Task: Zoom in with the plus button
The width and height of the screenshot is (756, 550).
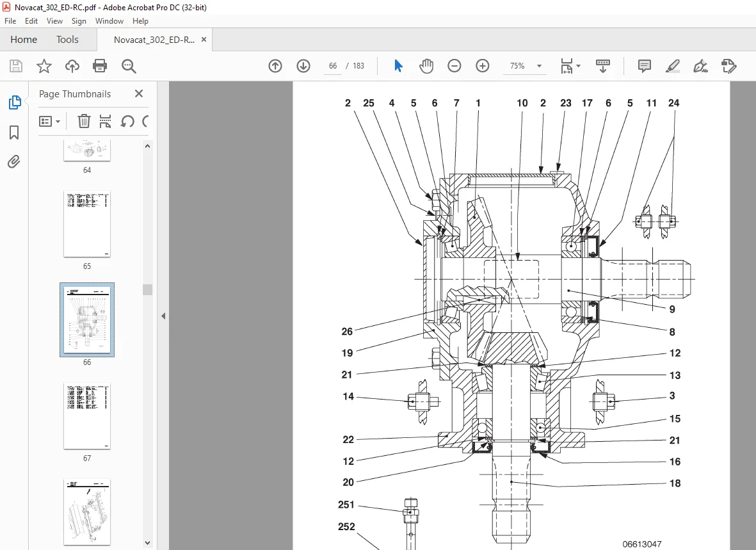Action: (483, 66)
